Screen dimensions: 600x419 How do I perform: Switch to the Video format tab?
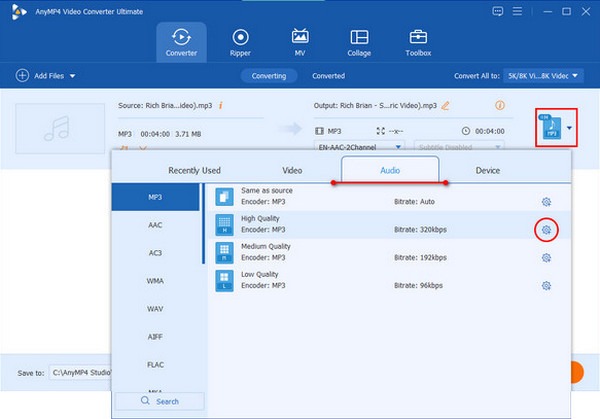click(x=292, y=170)
